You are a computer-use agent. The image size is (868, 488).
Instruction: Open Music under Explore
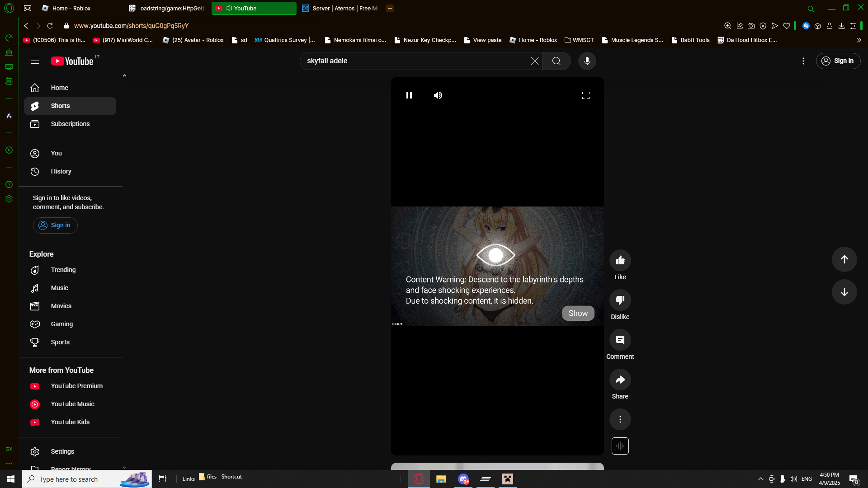70,288
